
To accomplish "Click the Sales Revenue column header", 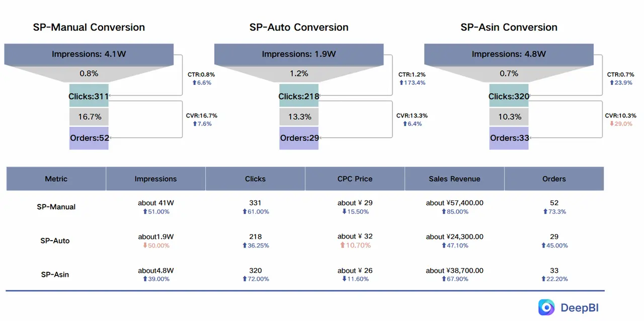I will (454, 179).
